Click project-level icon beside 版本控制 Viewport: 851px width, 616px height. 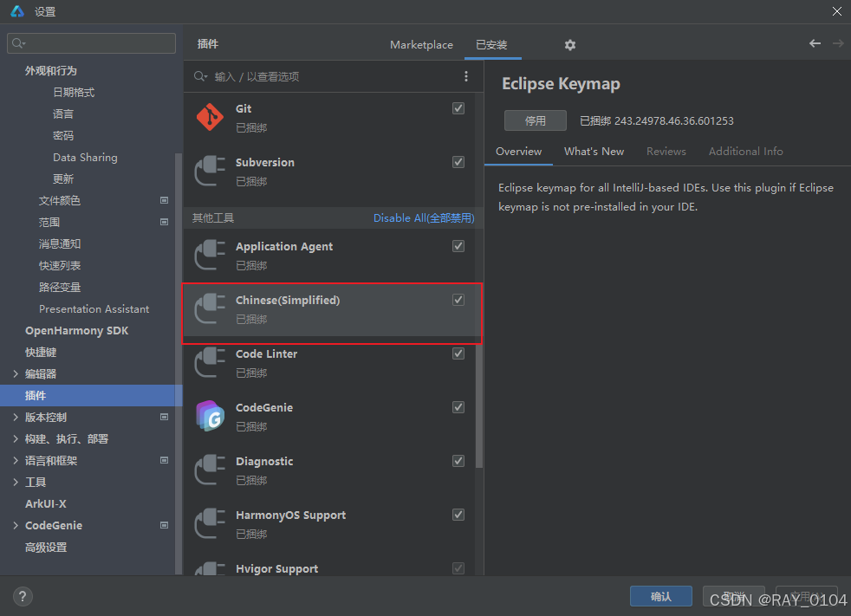pos(164,417)
